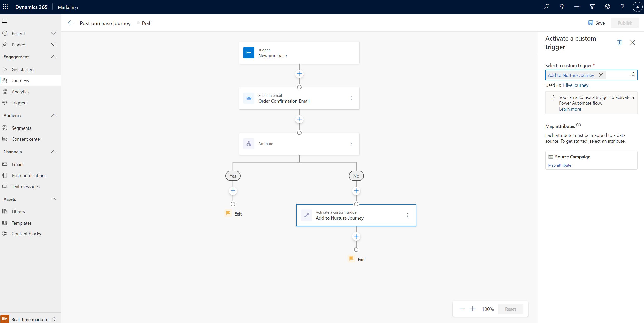Click the Learn more link in trigger panel

tap(570, 109)
